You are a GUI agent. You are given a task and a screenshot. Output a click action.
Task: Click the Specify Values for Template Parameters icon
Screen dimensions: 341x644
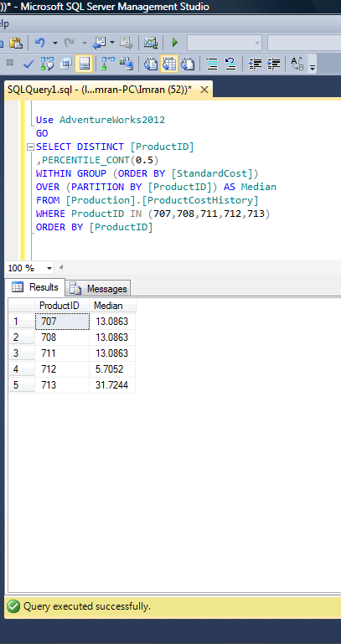(297, 64)
